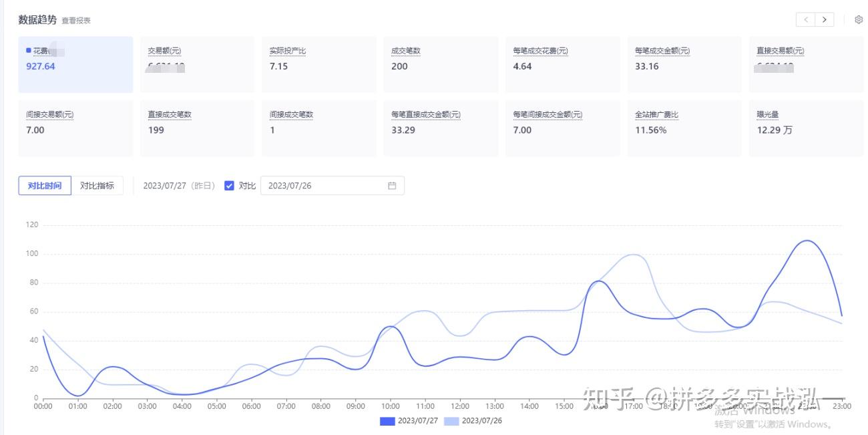Image resolution: width=868 pixels, height=435 pixels.
Task: Toggle the 2023/07/26 legend swatch
Action: (451, 421)
